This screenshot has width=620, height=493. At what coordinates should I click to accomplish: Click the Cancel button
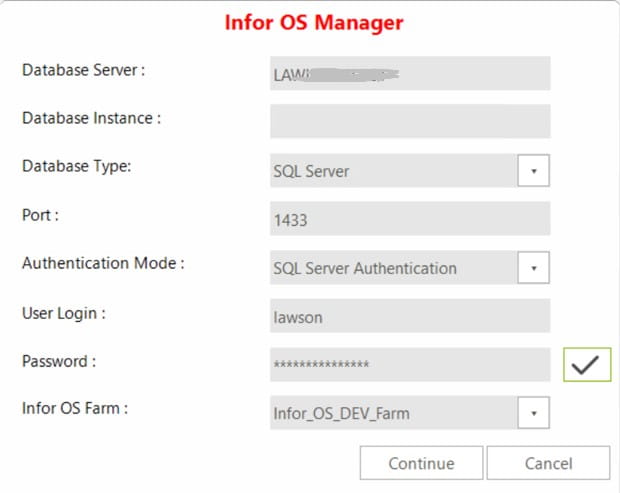(x=548, y=463)
